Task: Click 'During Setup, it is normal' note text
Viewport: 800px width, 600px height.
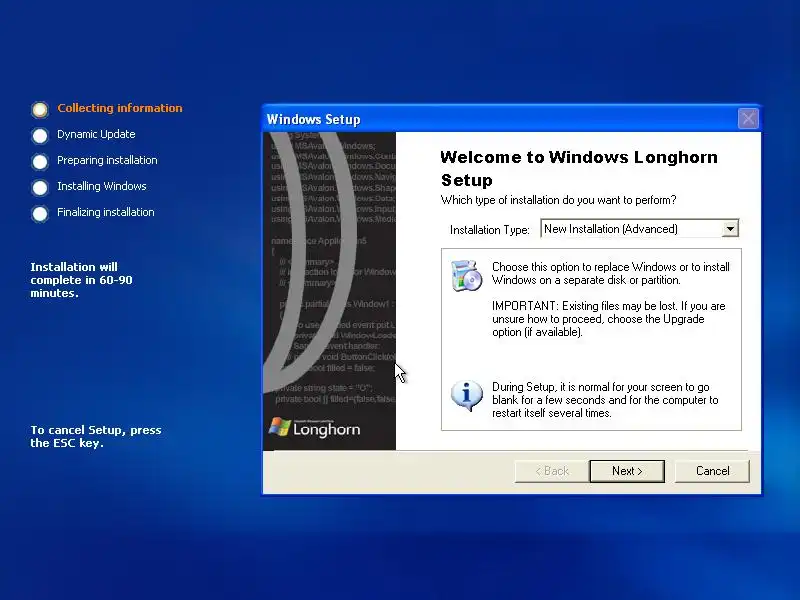Action: point(605,400)
